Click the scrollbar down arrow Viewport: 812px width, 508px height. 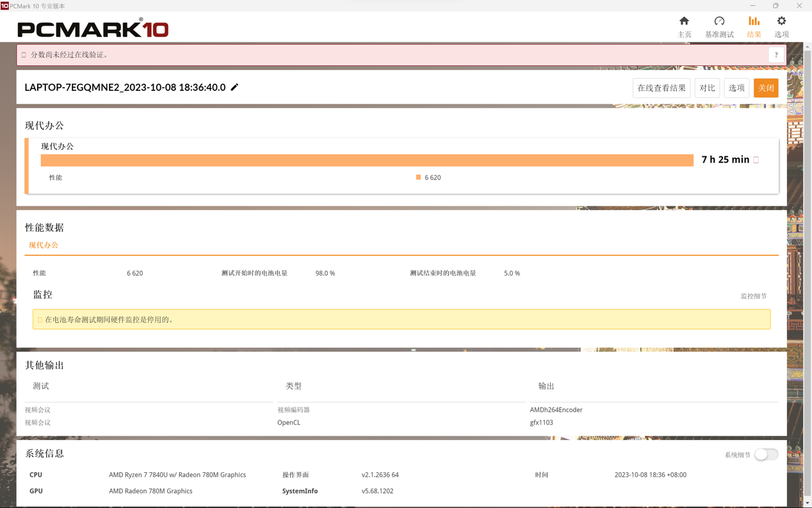click(808, 504)
